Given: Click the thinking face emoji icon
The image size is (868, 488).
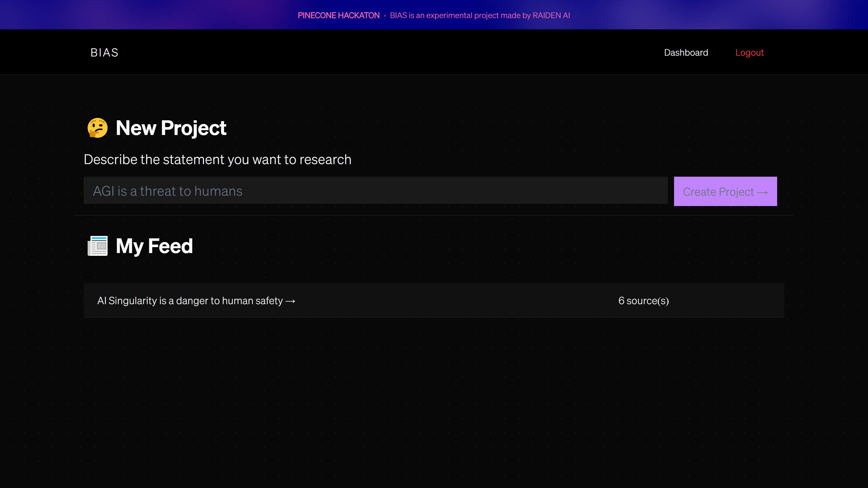Looking at the screenshot, I should coord(97,128).
